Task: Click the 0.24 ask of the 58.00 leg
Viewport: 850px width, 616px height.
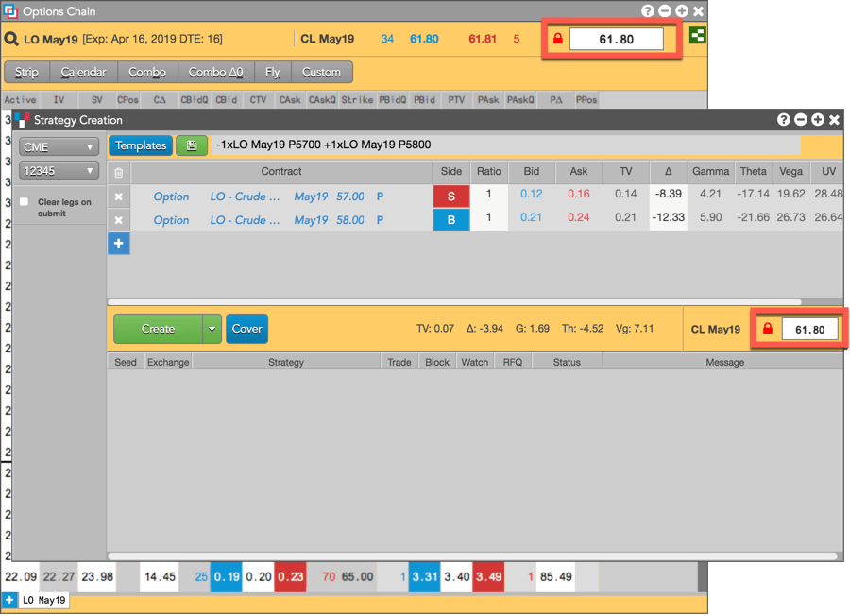Action: (578, 217)
